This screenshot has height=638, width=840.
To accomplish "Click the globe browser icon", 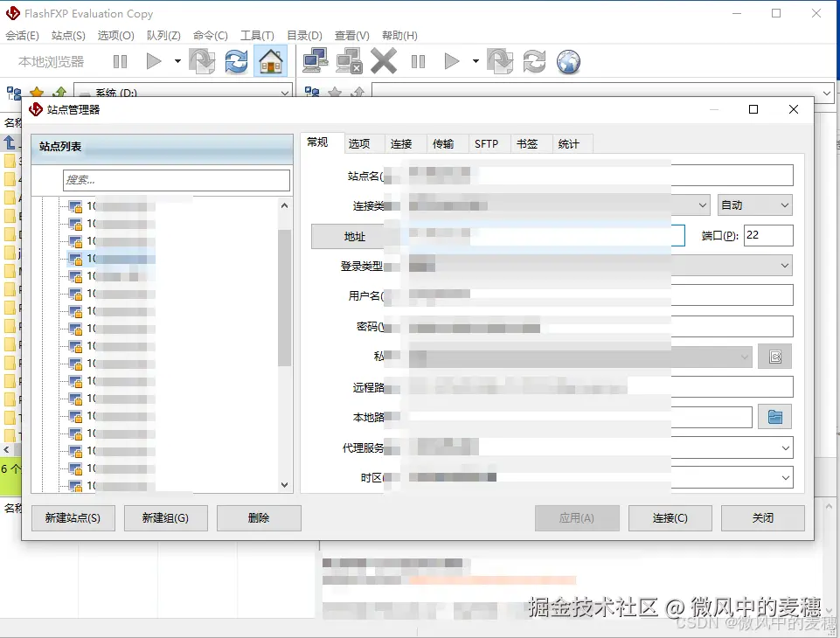I will (x=568, y=61).
